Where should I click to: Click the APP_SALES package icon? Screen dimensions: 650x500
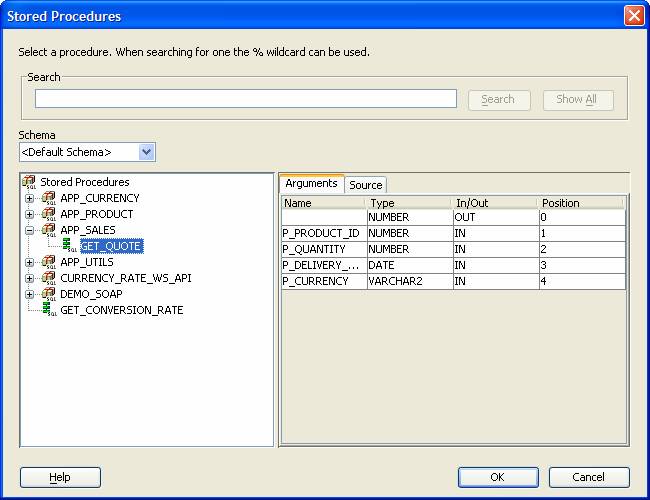coord(48,230)
